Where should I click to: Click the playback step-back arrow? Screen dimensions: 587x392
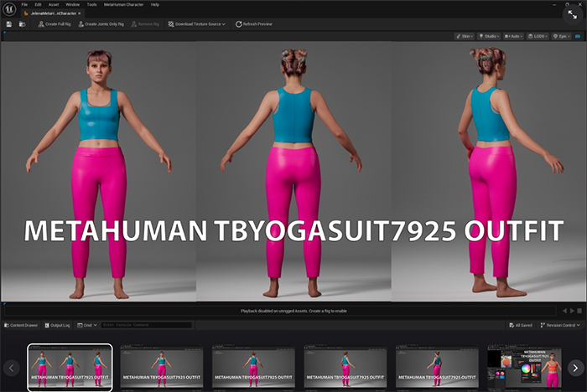pos(564,311)
